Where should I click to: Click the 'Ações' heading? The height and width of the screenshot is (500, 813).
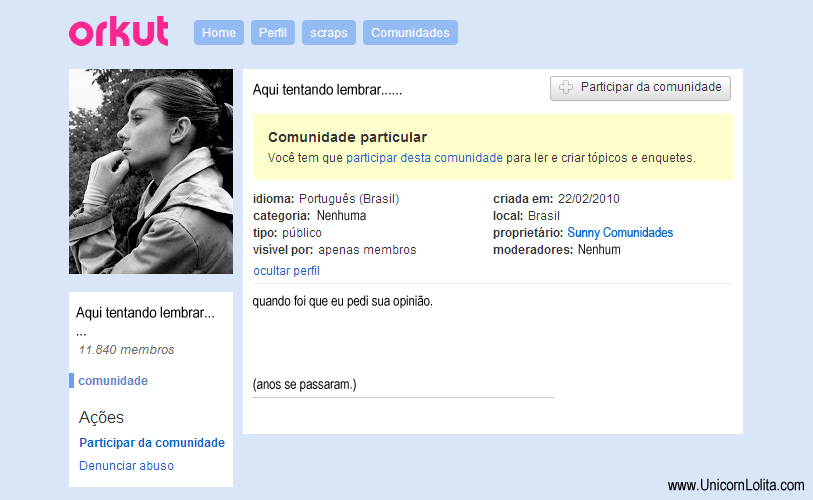click(101, 418)
